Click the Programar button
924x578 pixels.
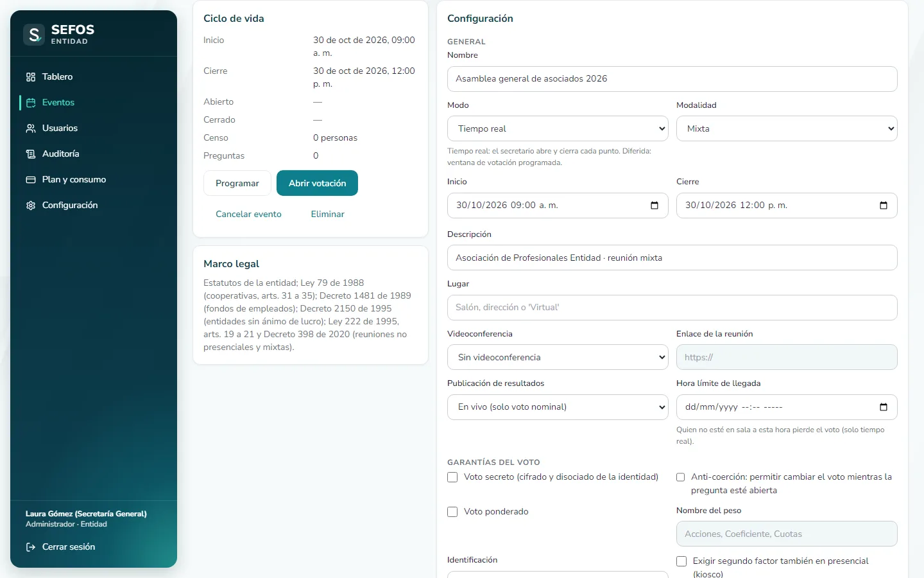[x=237, y=183]
